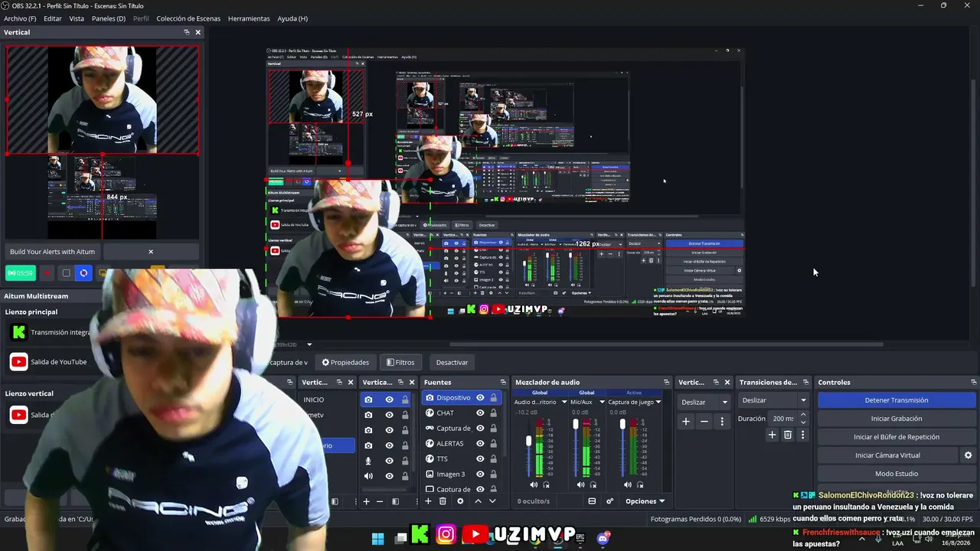The image size is (980, 551).
Task: Adjust Mic/Aux volume fader
Action: point(576,424)
